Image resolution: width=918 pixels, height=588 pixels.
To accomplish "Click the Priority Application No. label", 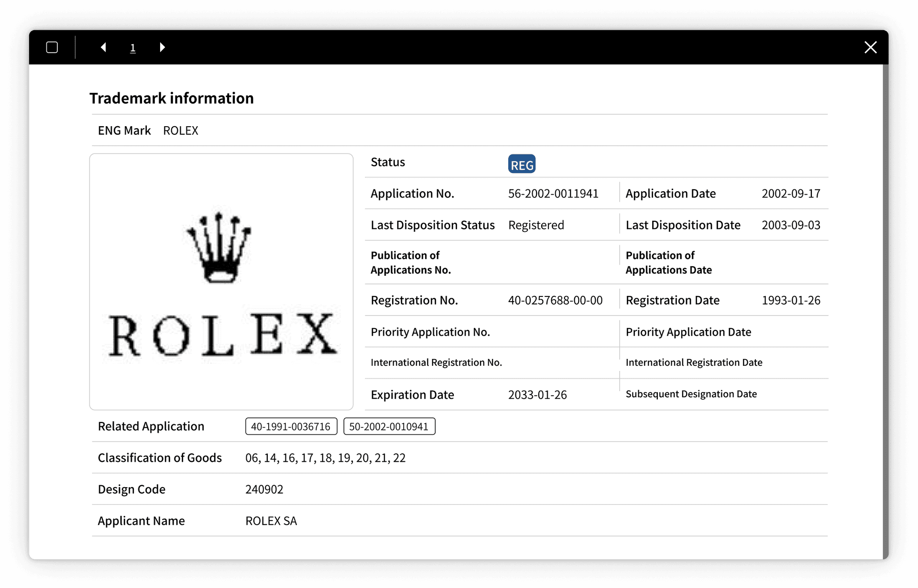I will tap(430, 332).
